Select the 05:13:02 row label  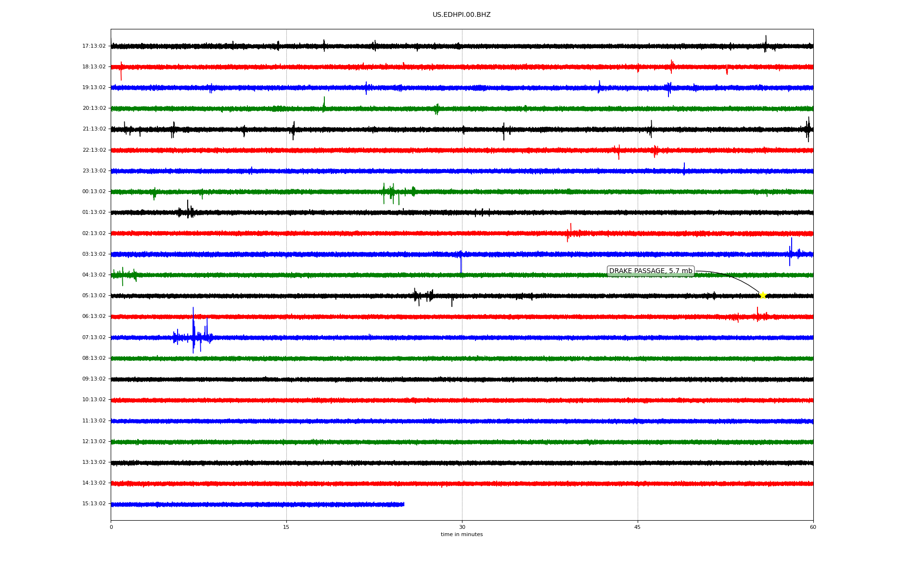pyautogui.click(x=94, y=296)
